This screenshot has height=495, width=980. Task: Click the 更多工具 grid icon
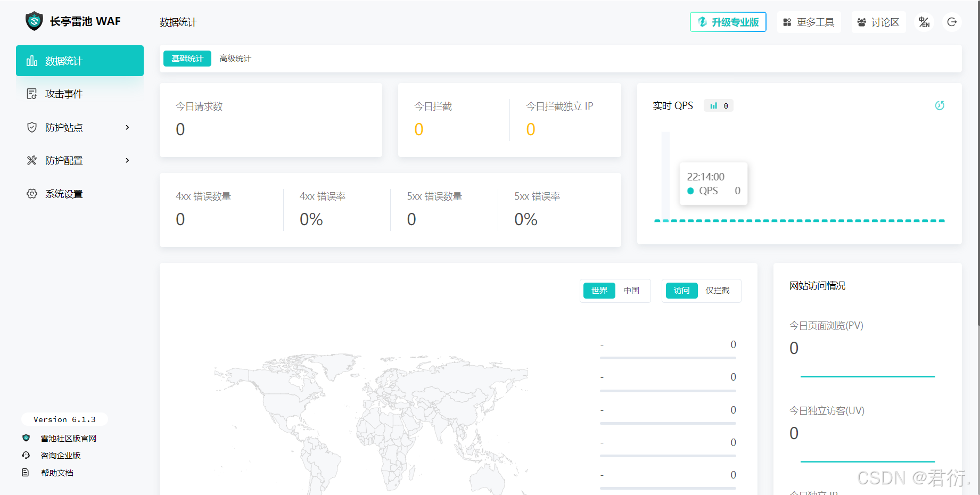[x=787, y=22]
